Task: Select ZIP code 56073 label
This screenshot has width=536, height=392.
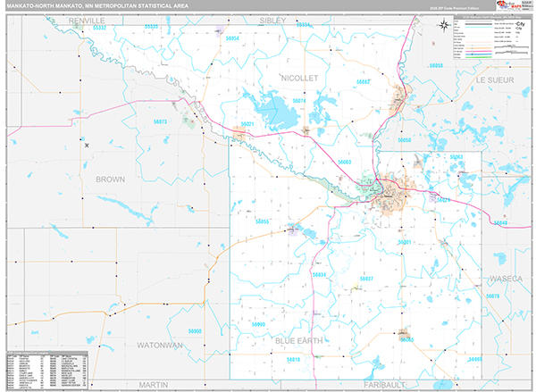Action: [x=160, y=121]
